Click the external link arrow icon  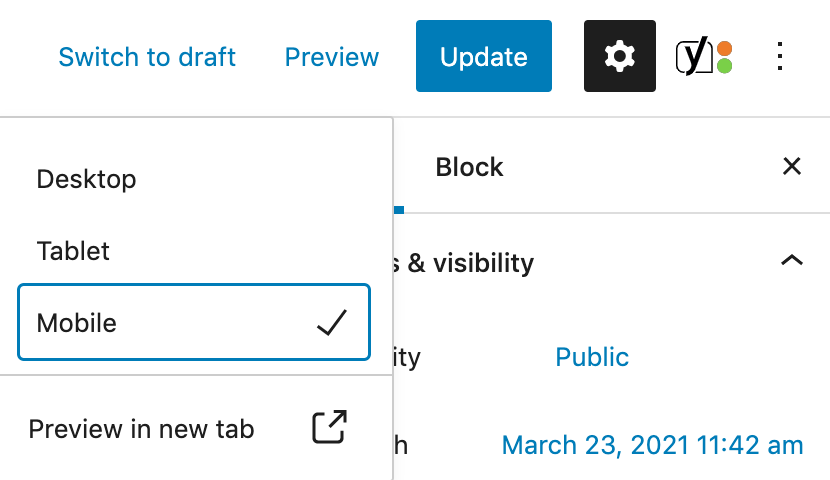[329, 427]
